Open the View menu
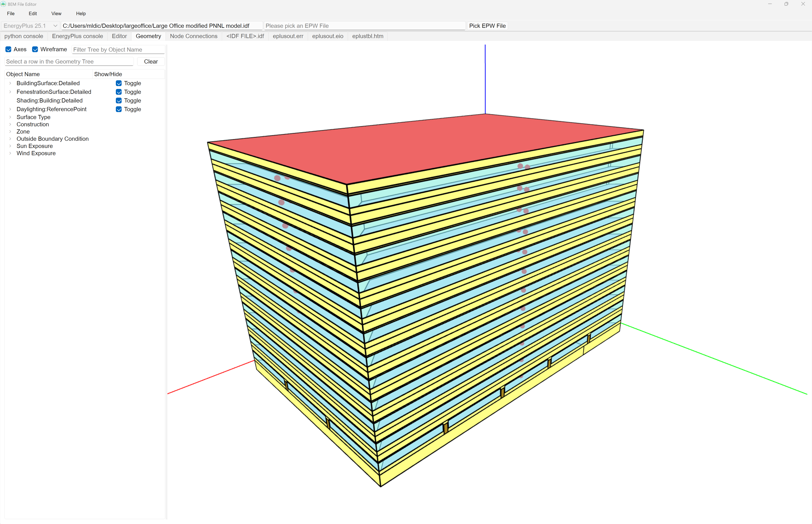 coord(56,14)
